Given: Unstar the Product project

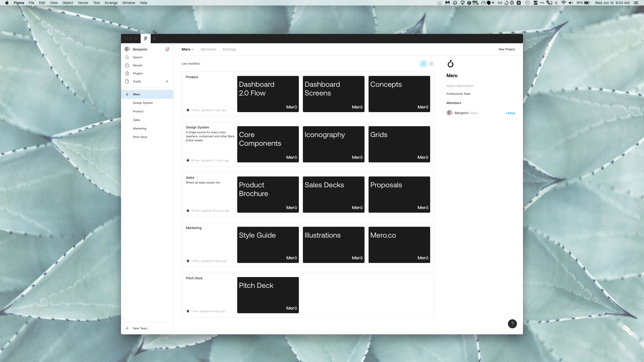Looking at the screenshot, I should 188,110.
